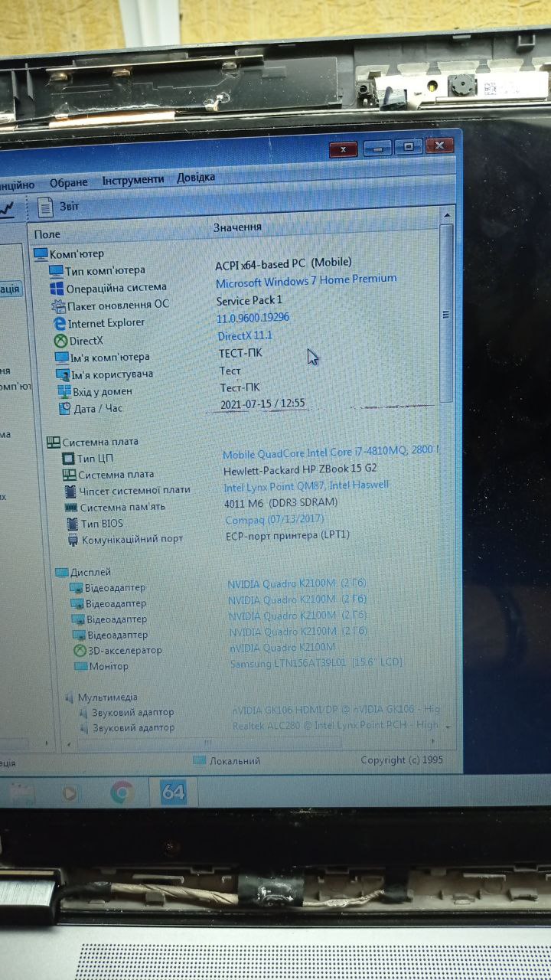Select the 'ACPI x64-based PC (Mobile)' value
This screenshot has height=980, width=551.
283,263
